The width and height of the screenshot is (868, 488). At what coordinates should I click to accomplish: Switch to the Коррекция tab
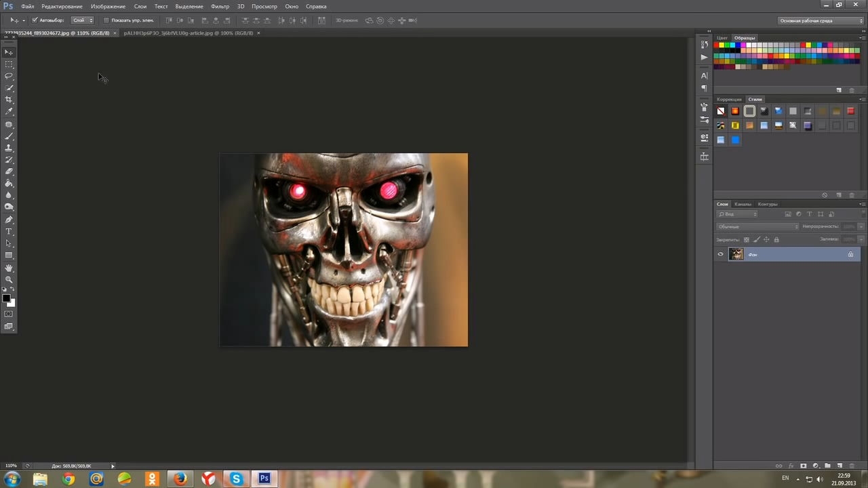click(729, 100)
